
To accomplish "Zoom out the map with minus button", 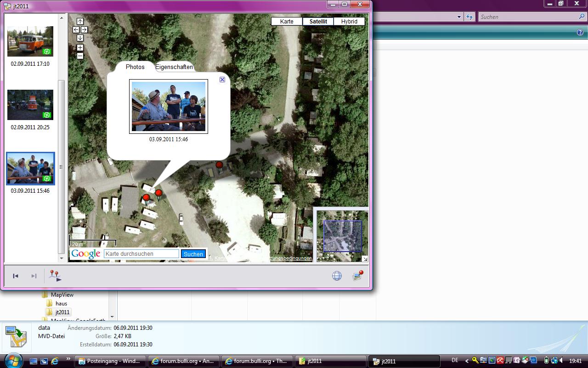I will pos(80,56).
